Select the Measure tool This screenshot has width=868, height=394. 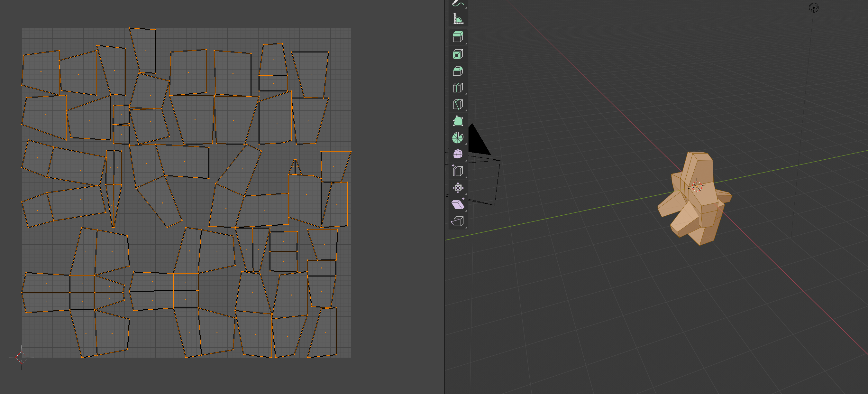(458, 19)
